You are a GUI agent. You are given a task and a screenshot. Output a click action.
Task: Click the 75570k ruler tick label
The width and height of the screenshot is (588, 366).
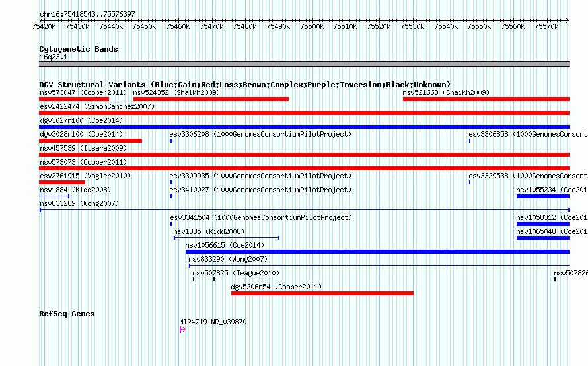(x=546, y=26)
